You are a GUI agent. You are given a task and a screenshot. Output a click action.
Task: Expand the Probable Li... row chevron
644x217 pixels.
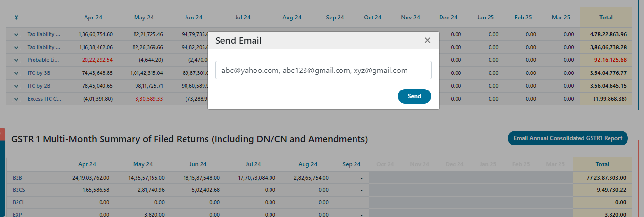pyautogui.click(x=17, y=60)
